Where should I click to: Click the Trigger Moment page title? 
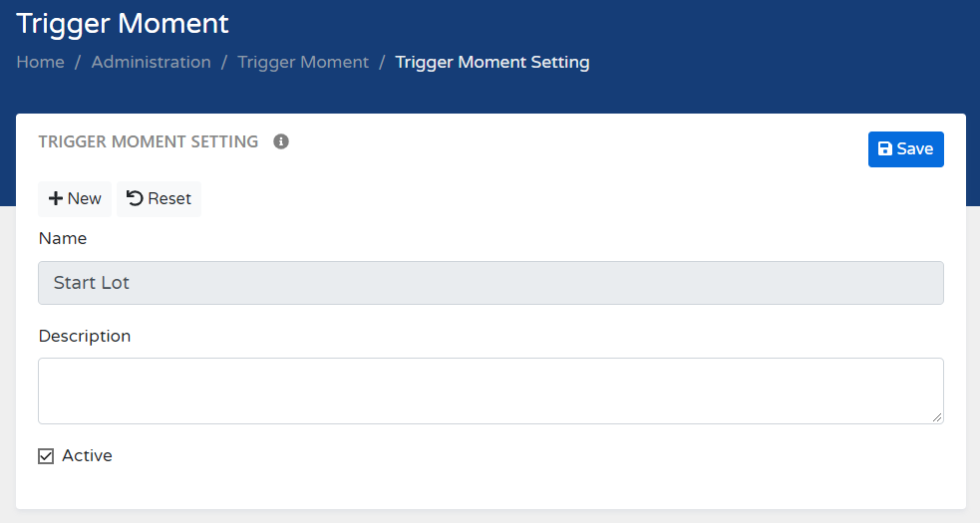pos(123,23)
